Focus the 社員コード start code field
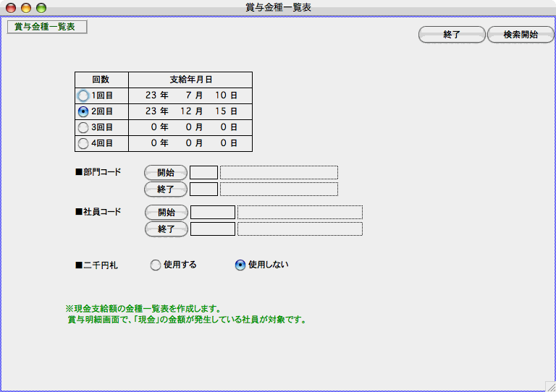This screenshot has height=392, width=556. [x=212, y=212]
